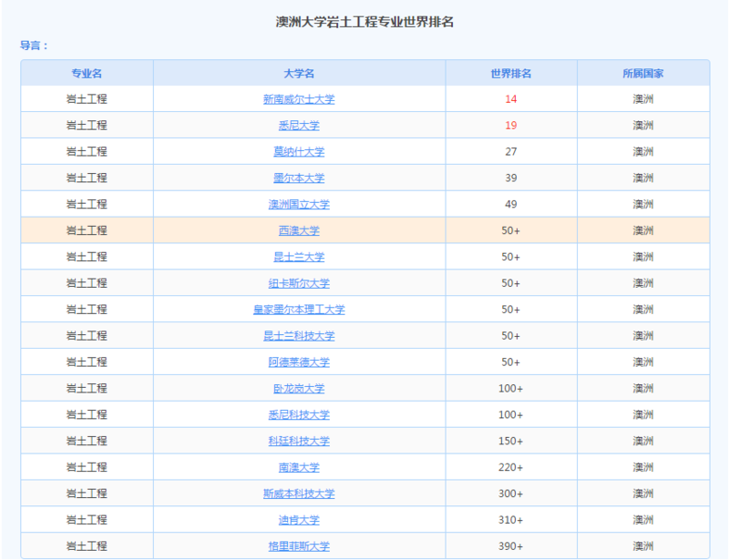This screenshot has width=729, height=560.
Task: Click the page title 澳洲大学岩土工程专业世界排名
Action: 364,22
